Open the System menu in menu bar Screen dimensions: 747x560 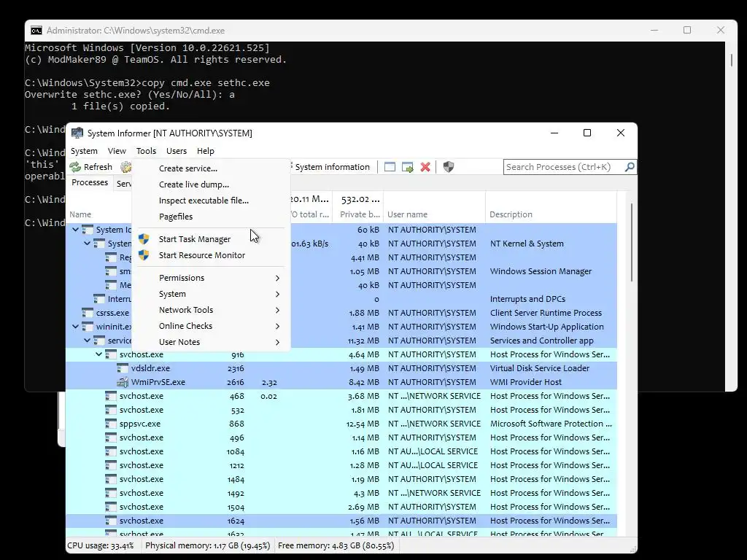85,151
